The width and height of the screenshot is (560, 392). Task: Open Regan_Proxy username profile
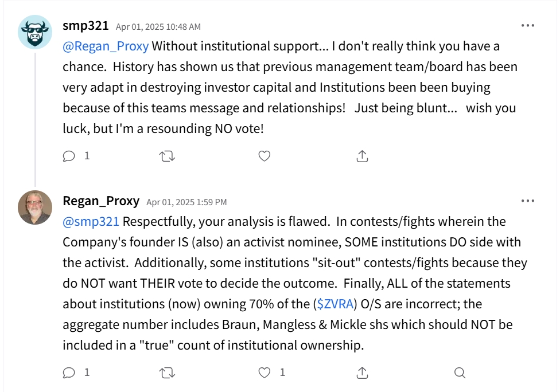click(x=101, y=201)
